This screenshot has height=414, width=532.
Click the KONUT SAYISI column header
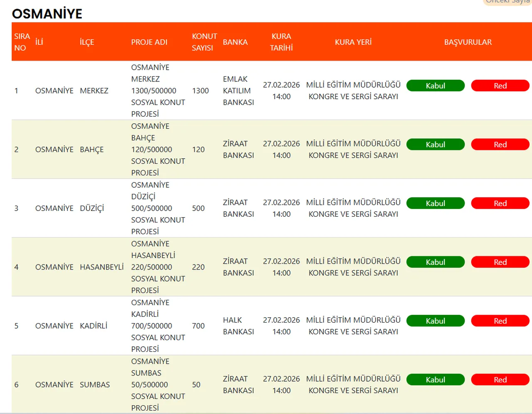point(204,42)
